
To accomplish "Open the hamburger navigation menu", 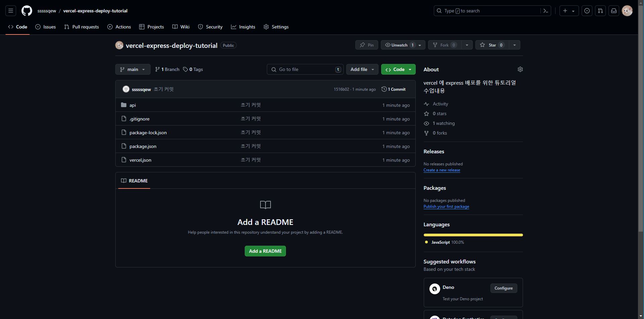I will pyautogui.click(x=11, y=11).
